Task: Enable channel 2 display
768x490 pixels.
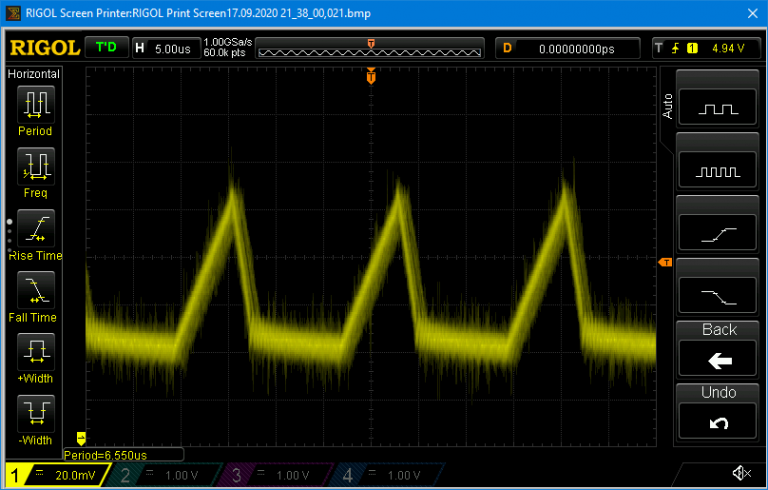Action: [165, 475]
